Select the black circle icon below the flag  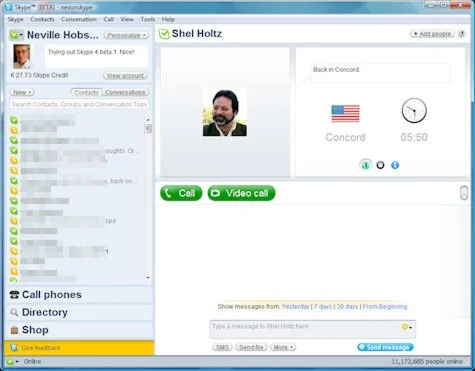point(380,165)
